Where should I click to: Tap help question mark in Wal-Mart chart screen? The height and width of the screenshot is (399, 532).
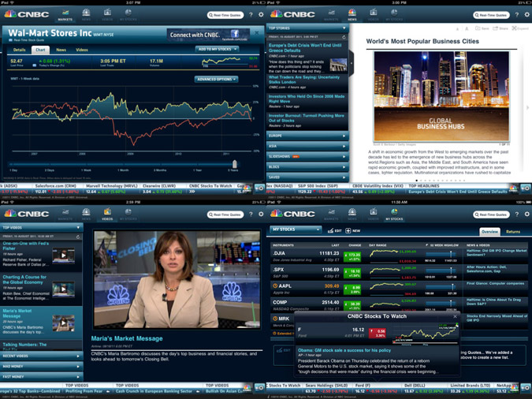pyautogui.click(x=251, y=15)
